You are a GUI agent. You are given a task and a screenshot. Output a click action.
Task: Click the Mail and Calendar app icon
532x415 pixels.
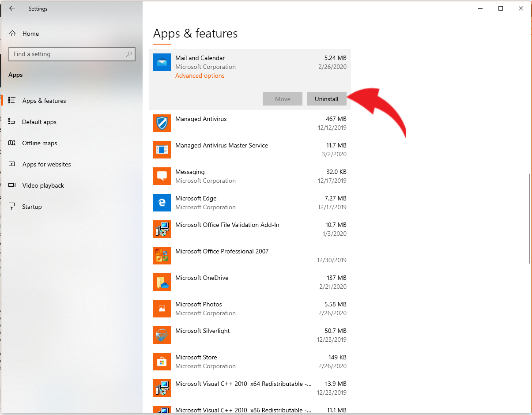pyautogui.click(x=162, y=62)
